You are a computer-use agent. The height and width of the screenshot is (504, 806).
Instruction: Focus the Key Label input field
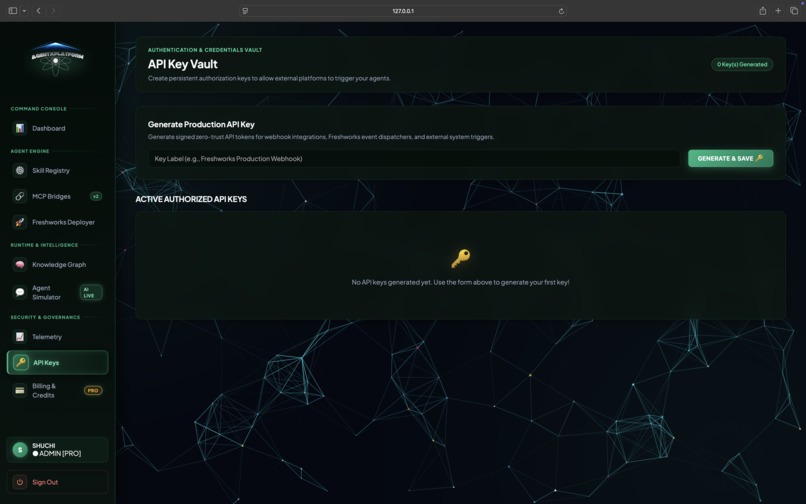(414, 158)
